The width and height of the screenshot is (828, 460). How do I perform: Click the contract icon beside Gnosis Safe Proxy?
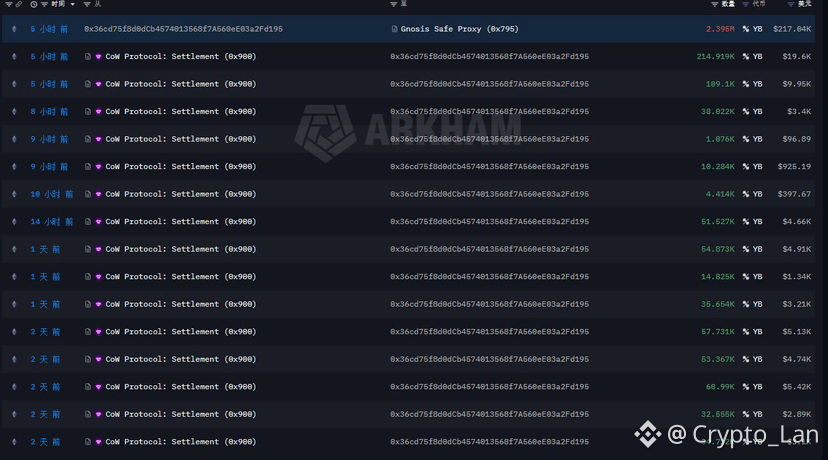[394, 29]
